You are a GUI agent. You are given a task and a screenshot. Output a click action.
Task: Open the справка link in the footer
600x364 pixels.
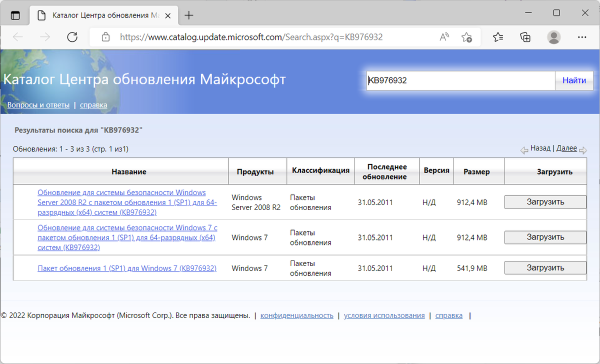click(x=449, y=315)
